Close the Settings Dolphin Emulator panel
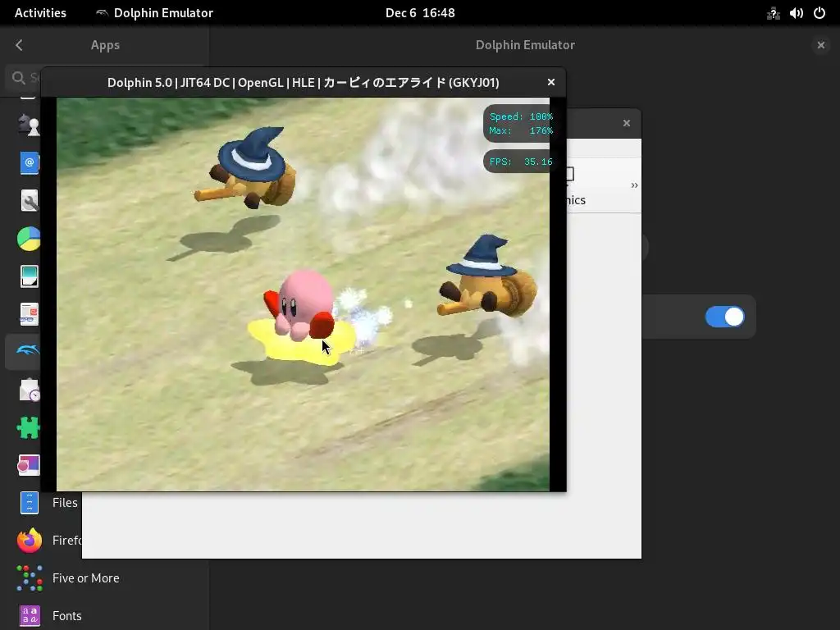 [820, 45]
